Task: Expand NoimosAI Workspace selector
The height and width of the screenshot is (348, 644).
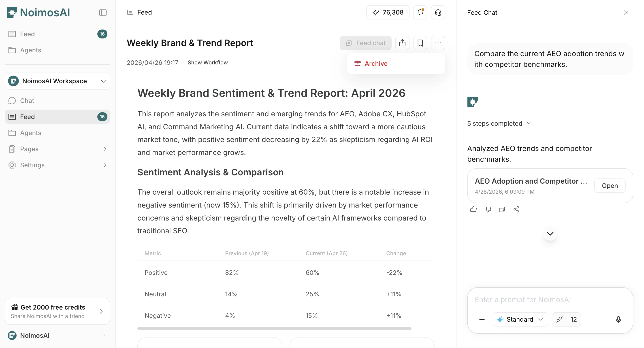Action: (x=58, y=81)
